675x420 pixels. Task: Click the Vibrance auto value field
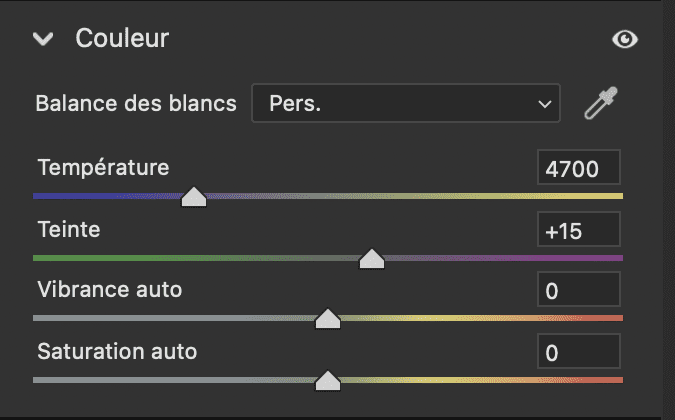click(x=578, y=292)
